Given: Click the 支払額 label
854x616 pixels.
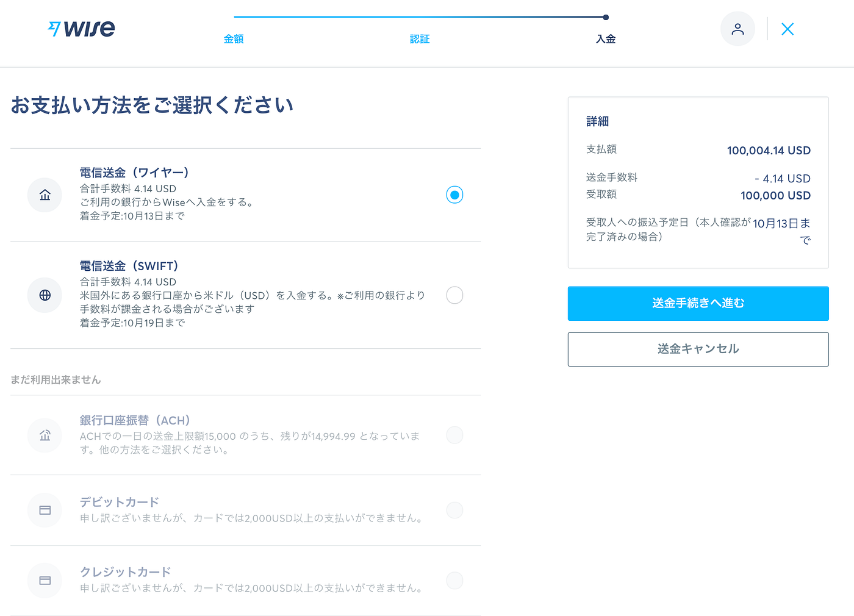Looking at the screenshot, I should click(x=601, y=149).
